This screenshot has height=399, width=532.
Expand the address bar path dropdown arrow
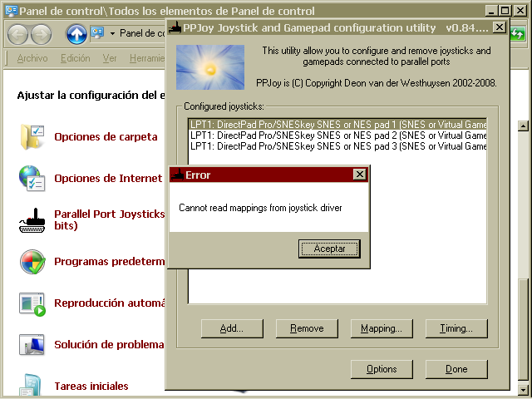(112, 33)
